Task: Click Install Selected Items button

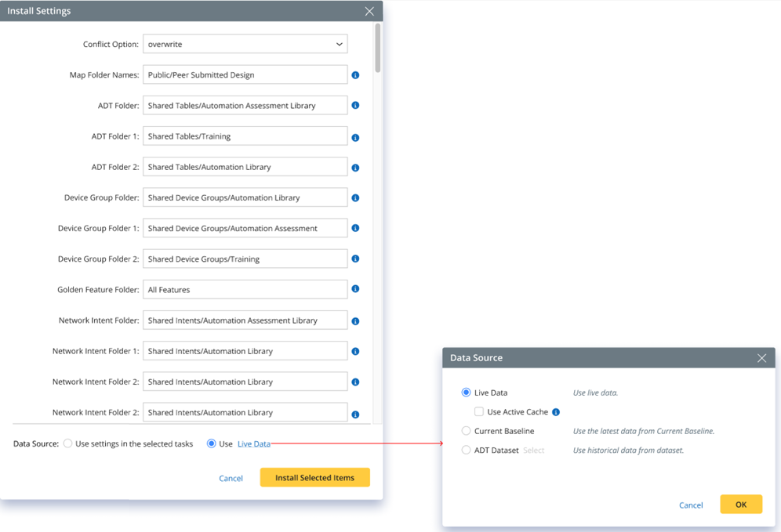Action: click(314, 478)
